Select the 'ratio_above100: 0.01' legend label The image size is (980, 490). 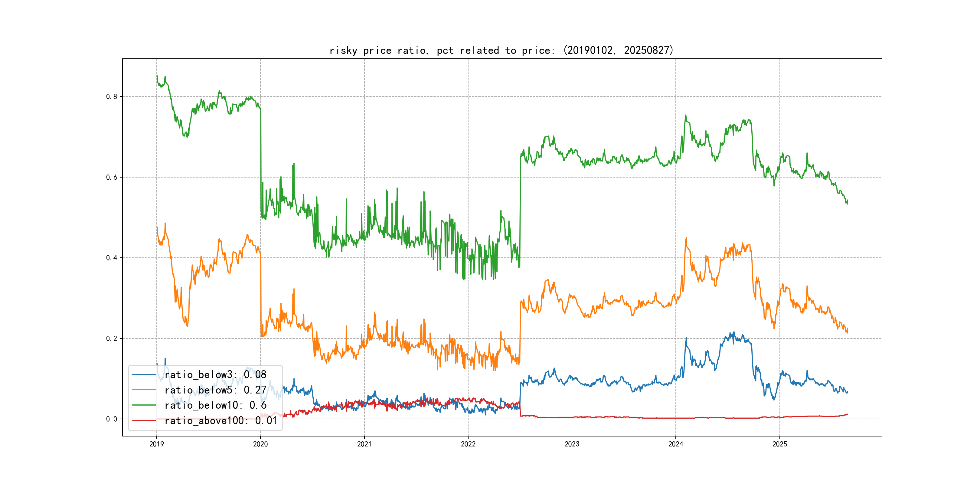coord(221,420)
